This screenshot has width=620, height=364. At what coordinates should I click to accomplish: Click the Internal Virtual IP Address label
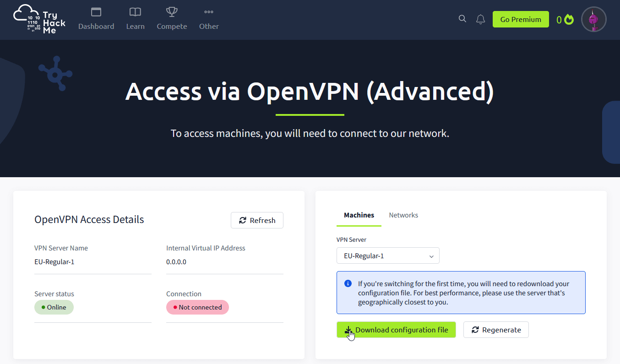pyautogui.click(x=206, y=248)
